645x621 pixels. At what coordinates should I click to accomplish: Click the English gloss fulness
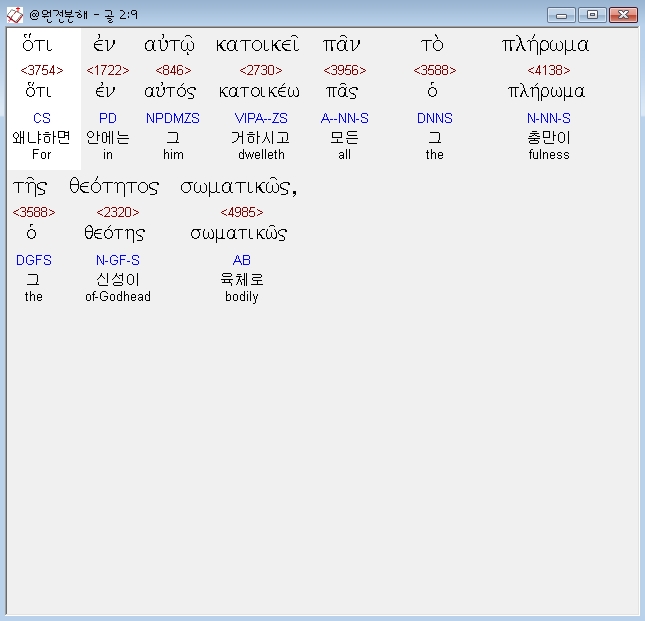click(x=549, y=155)
